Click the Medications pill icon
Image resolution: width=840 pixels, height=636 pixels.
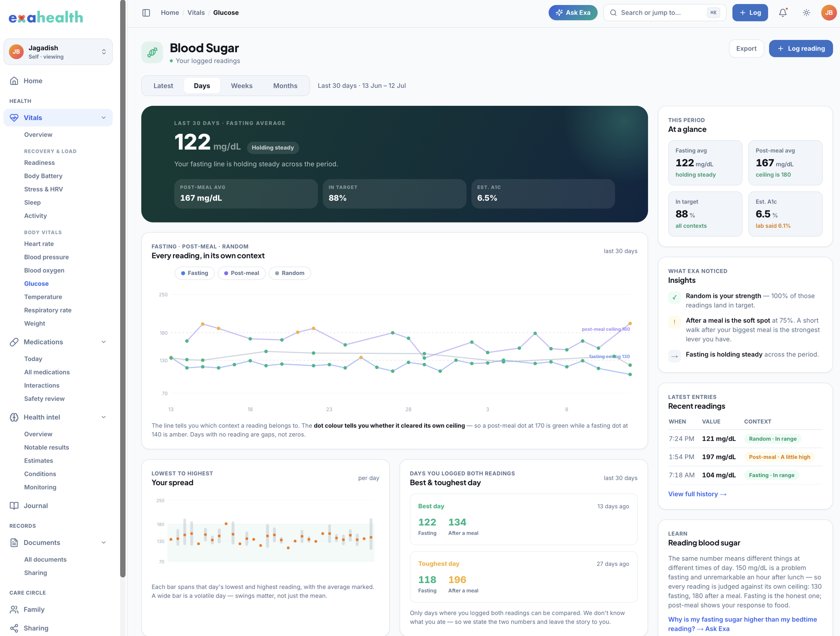(x=14, y=342)
